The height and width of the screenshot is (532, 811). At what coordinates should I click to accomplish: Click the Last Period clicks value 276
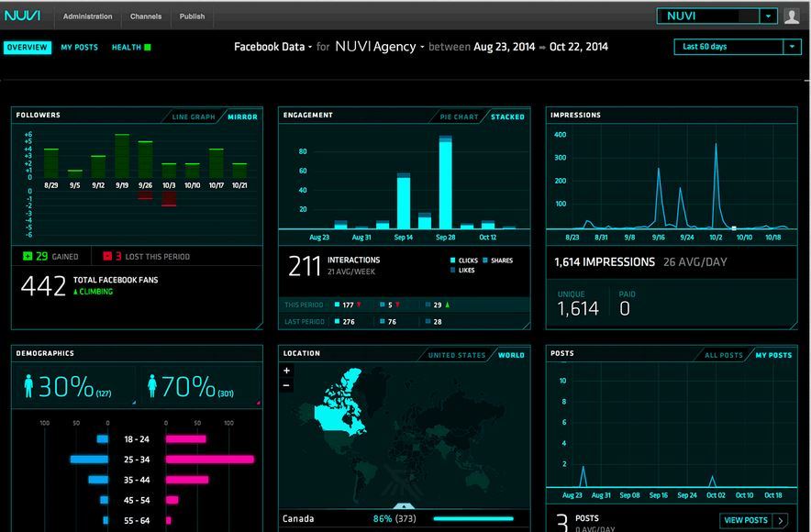pos(349,322)
